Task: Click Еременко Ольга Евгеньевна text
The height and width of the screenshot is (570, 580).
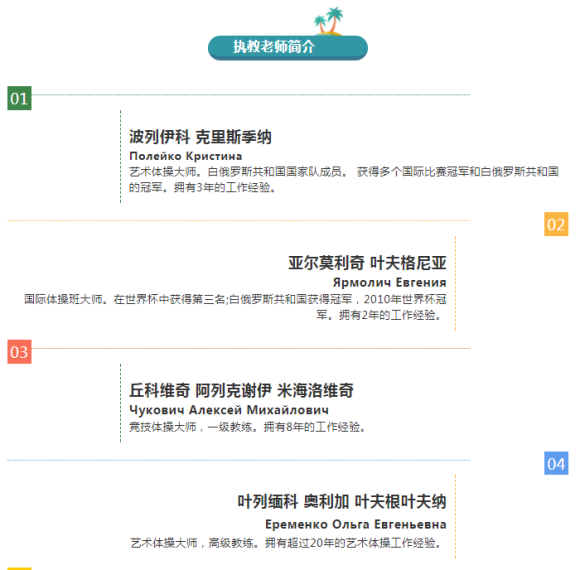Action: tap(356, 525)
